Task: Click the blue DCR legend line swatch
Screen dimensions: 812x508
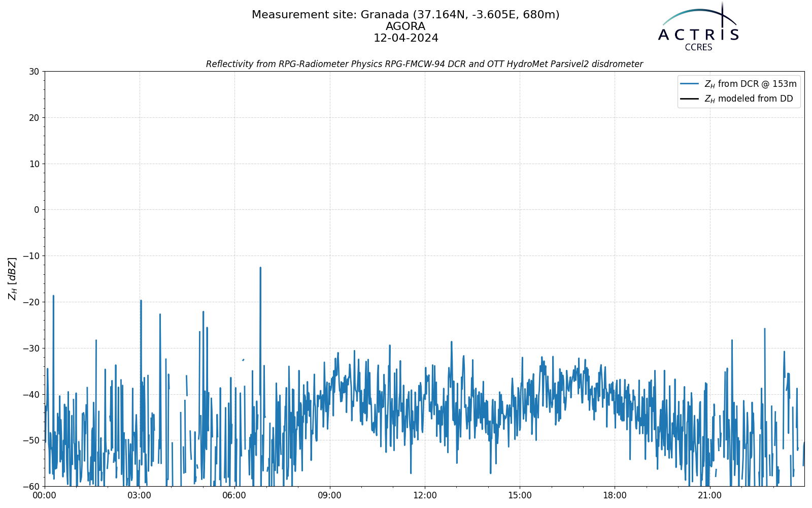Action: pos(690,84)
